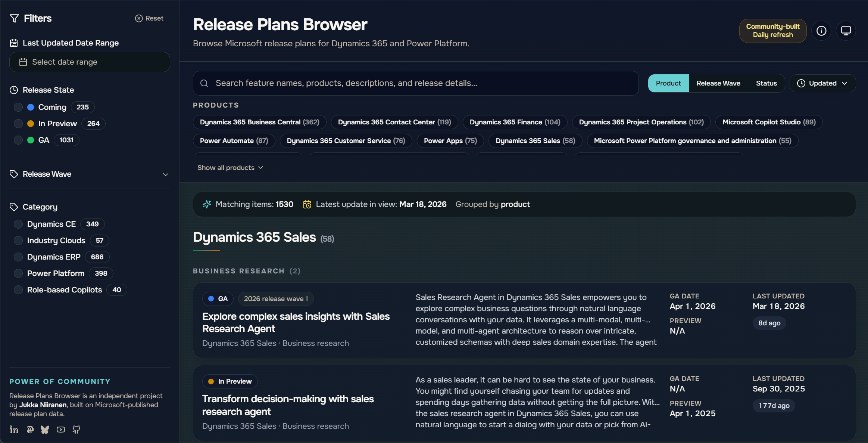The width and height of the screenshot is (868, 443).
Task: Click the sparkle icon beside Matching items
Action: pyautogui.click(x=207, y=204)
